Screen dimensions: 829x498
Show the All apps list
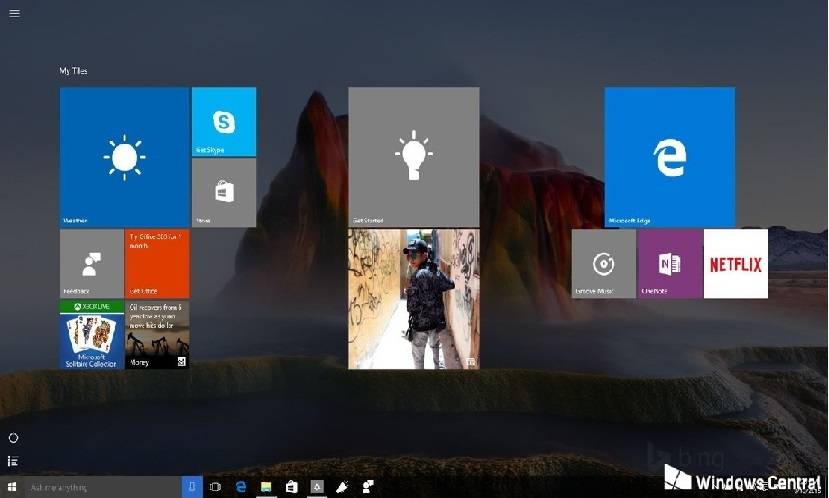pyautogui.click(x=13, y=461)
